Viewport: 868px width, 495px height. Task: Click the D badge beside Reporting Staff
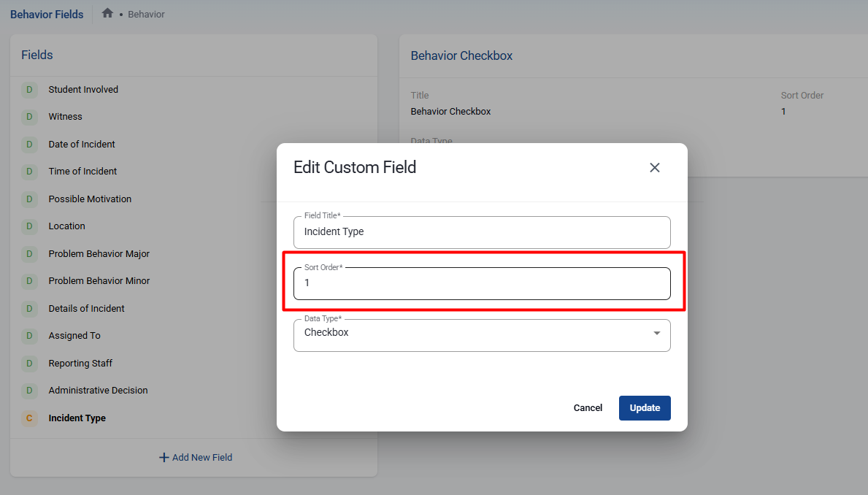pyautogui.click(x=29, y=364)
